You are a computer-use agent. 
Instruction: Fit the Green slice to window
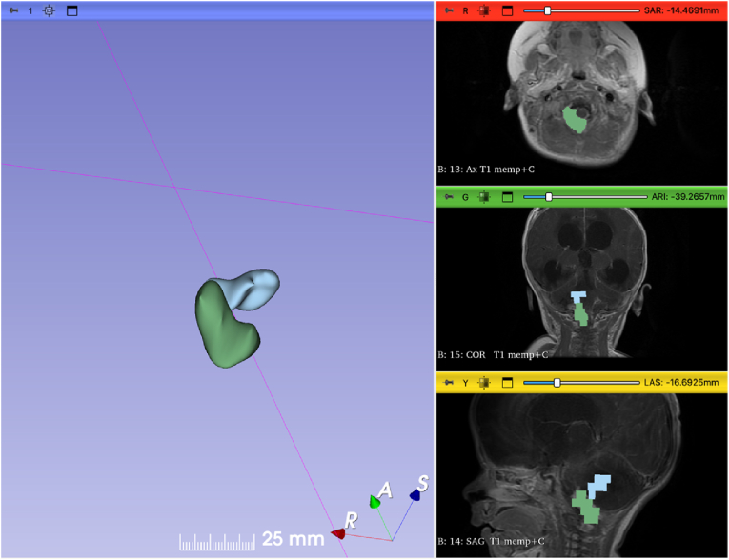485,197
